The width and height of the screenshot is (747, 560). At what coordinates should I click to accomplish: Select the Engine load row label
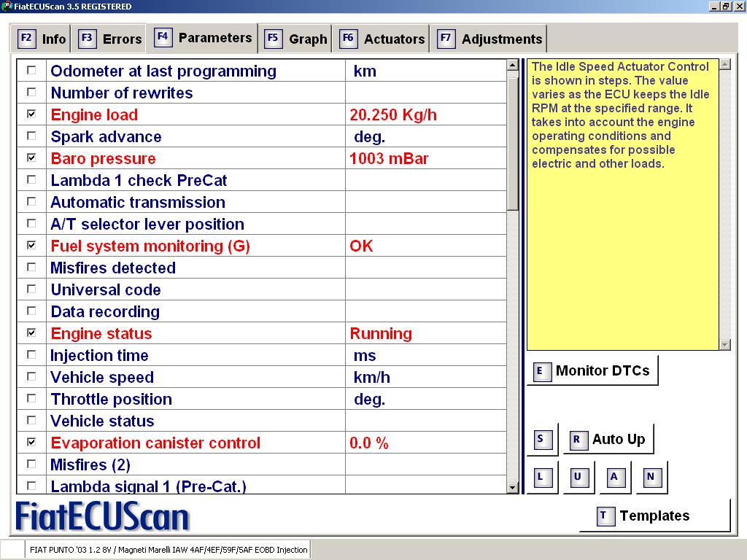tap(94, 114)
